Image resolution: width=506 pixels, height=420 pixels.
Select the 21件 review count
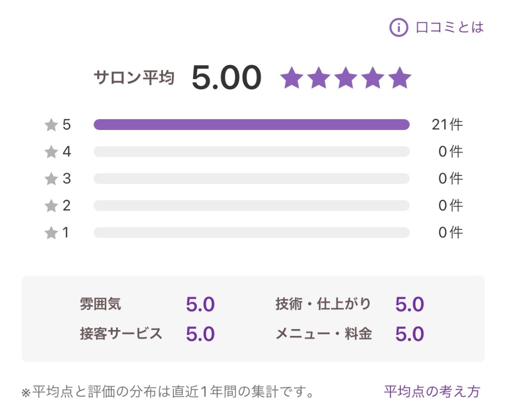click(447, 125)
